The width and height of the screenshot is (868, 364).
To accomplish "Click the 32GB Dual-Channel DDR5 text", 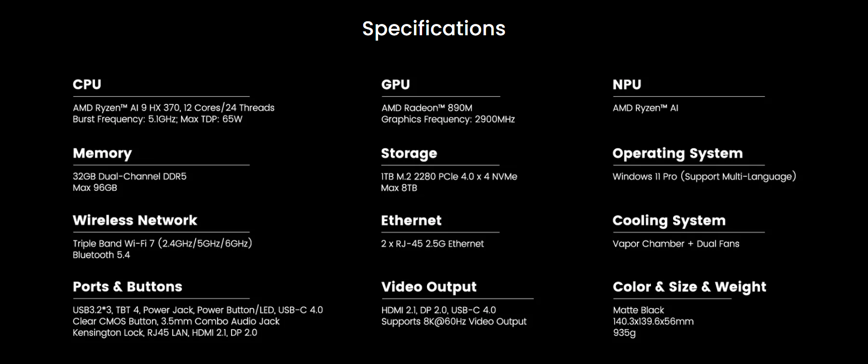I will [129, 176].
